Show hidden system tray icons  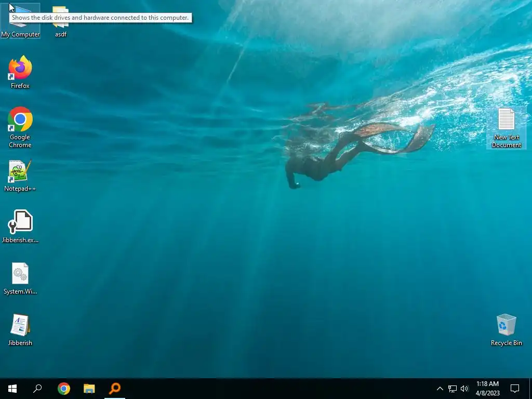click(x=440, y=389)
